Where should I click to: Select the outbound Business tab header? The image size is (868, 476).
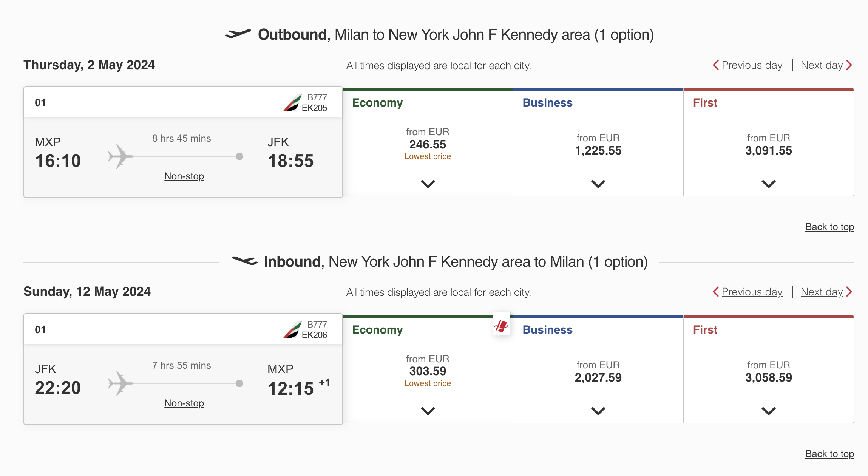click(547, 103)
